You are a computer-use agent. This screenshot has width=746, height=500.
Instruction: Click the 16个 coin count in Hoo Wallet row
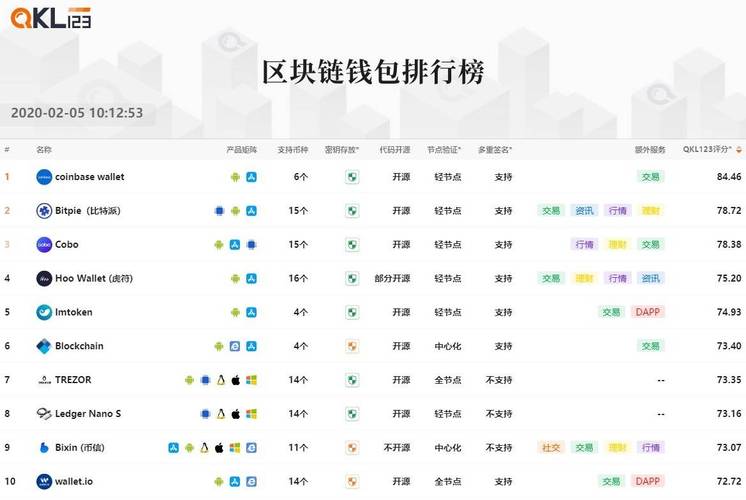point(298,278)
